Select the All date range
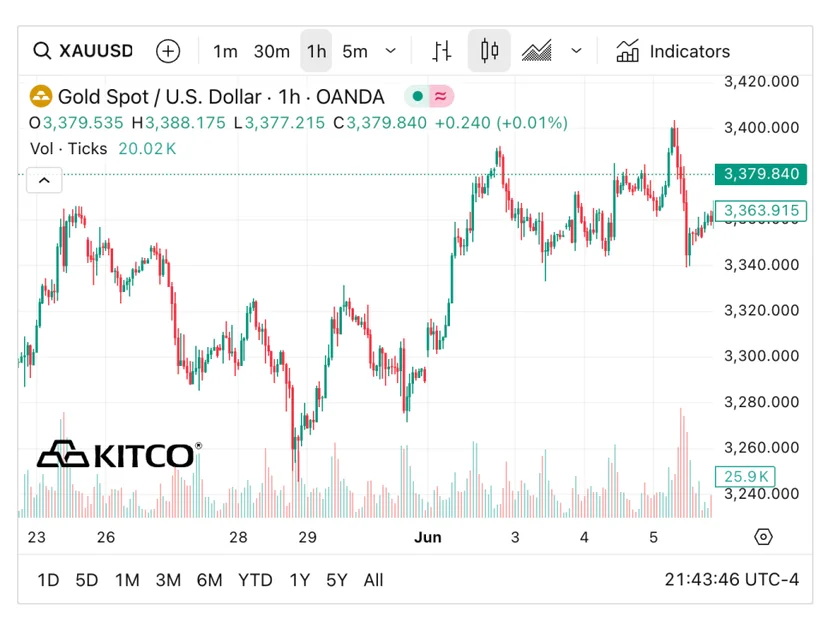828x617 pixels. click(373, 580)
